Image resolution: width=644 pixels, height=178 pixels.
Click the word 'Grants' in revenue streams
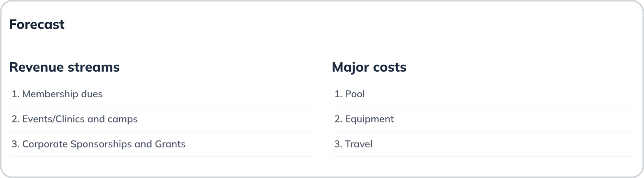tap(170, 144)
